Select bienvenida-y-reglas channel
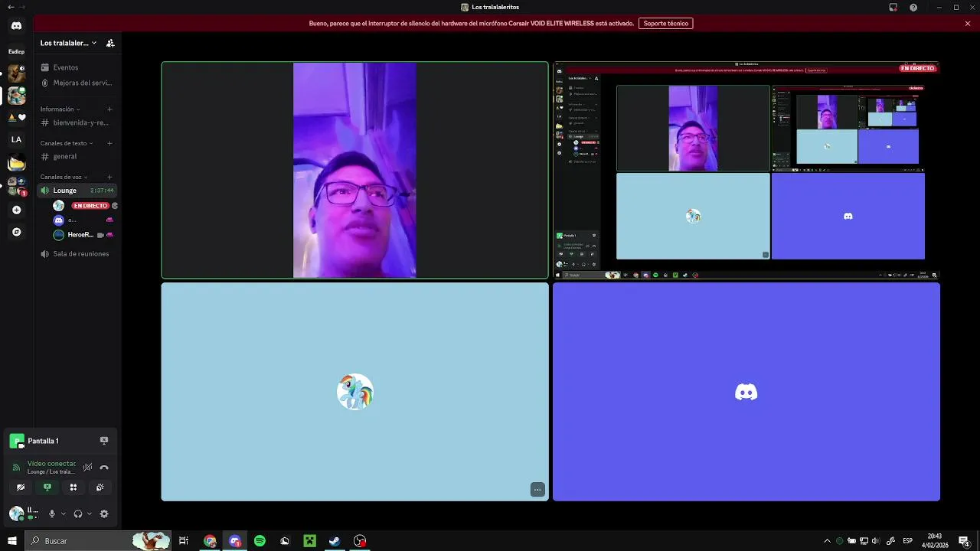 77,122
